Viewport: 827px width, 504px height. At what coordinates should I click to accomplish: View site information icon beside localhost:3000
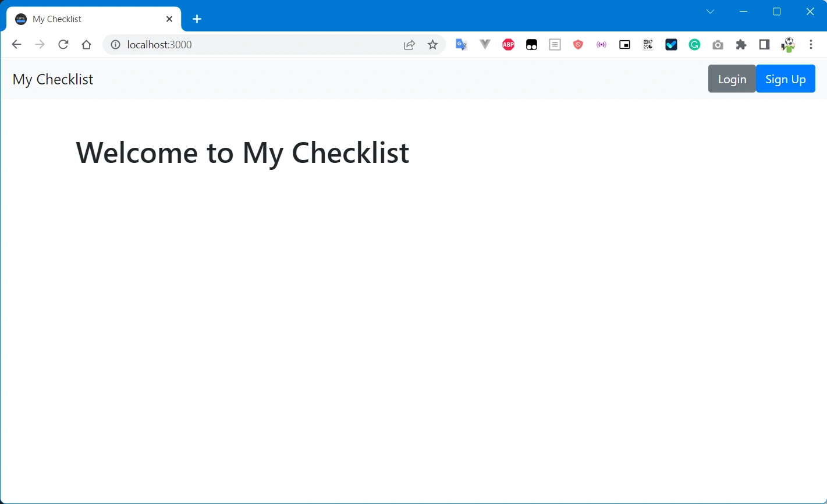115,45
